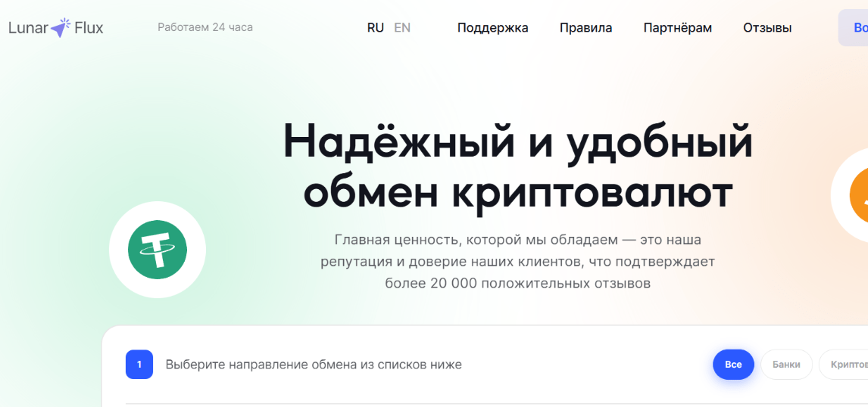Open the Партнёрам page
The image size is (868, 407).
[x=678, y=28]
